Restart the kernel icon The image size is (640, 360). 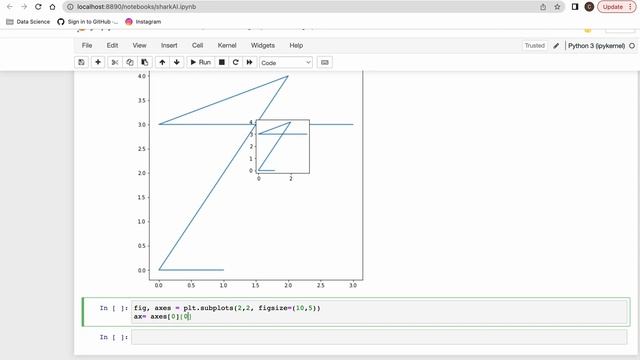coord(236,62)
